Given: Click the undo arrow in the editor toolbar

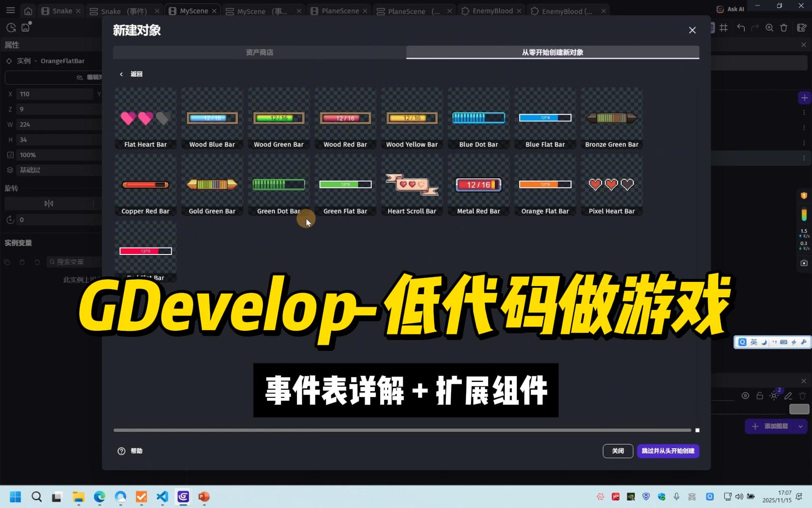Looking at the screenshot, I should point(741,28).
